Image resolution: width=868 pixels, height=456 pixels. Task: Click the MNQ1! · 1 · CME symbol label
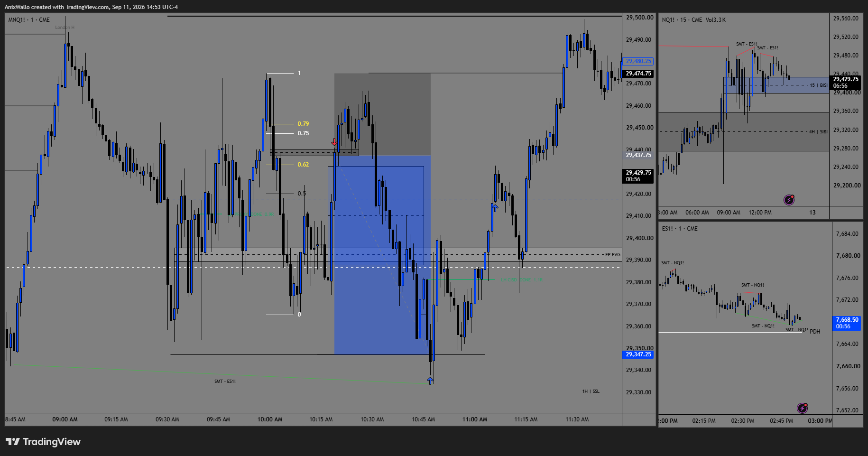point(29,20)
